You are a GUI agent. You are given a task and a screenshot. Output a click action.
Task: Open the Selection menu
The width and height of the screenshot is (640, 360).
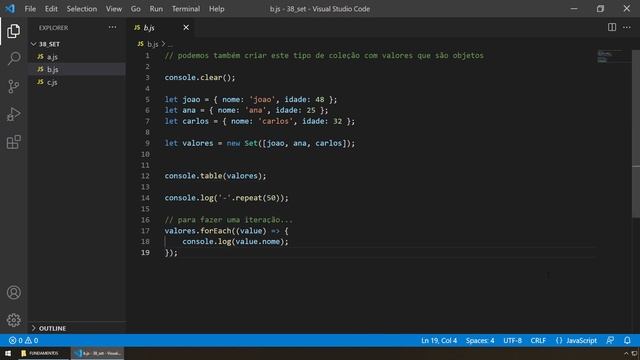point(82,9)
